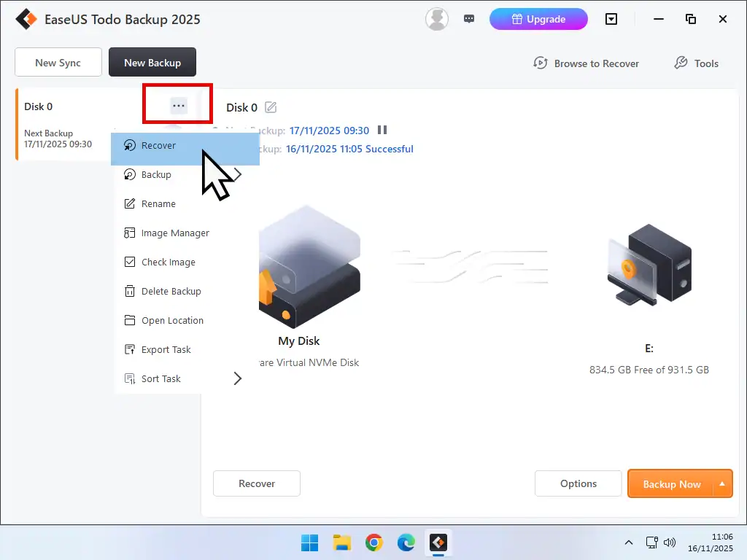The width and height of the screenshot is (747, 560).
Task: Click the Browse to Recover icon
Action: (x=541, y=63)
